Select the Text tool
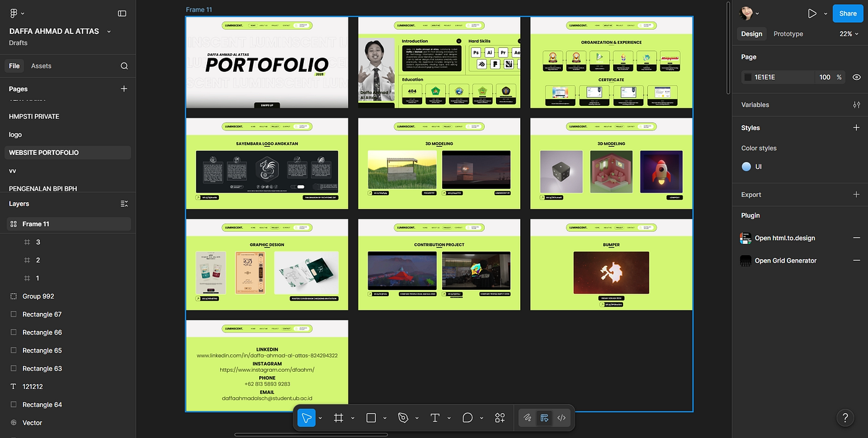868x438 pixels. pyautogui.click(x=435, y=418)
